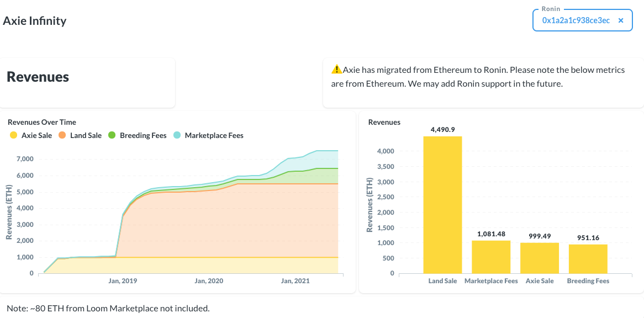The width and height of the screenshot is (644, 318).
Task: Click the Axie Sale bar
Action: [540, 258]
